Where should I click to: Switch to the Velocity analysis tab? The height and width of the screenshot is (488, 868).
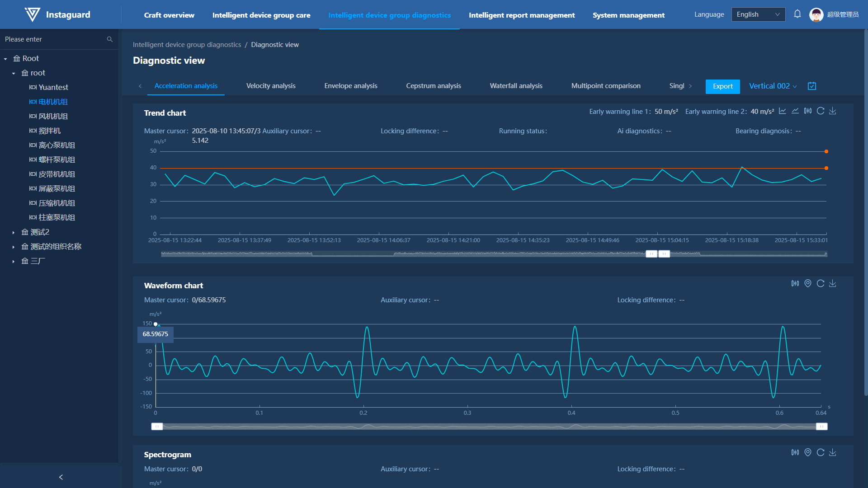271,86
